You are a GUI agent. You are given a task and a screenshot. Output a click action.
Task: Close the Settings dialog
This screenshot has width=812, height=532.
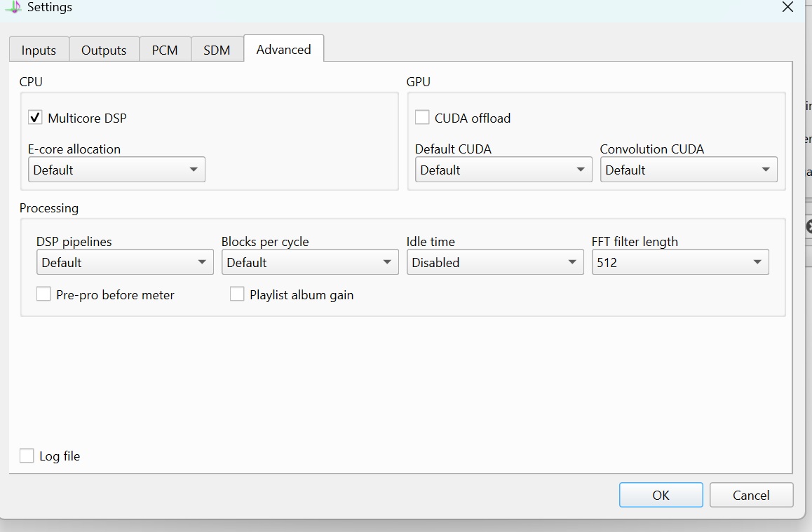[x=787, y=7]
